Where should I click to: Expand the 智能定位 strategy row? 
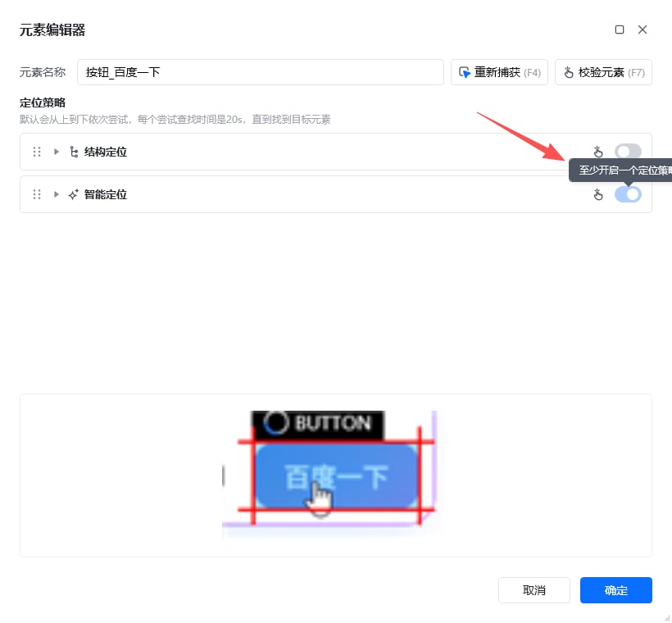click(57, 194)
